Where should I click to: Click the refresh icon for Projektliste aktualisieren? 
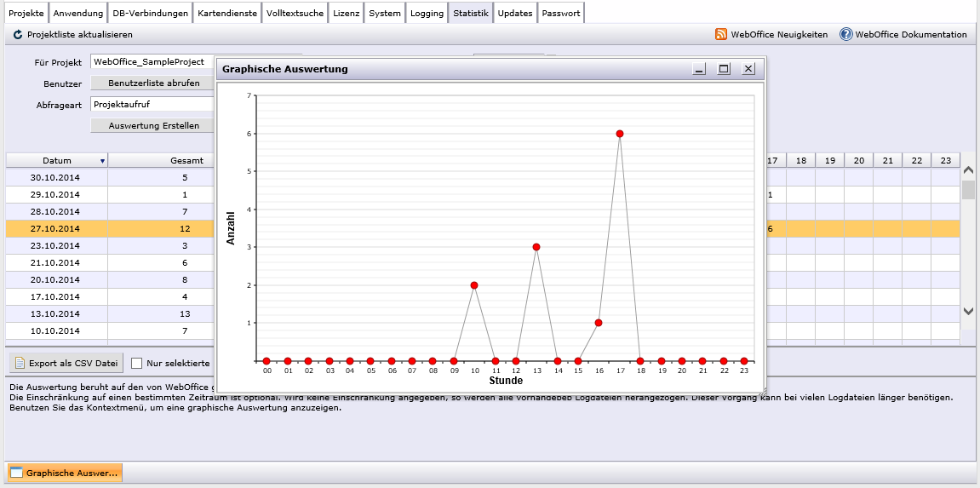pyautogui.click(x=18, y=35)
